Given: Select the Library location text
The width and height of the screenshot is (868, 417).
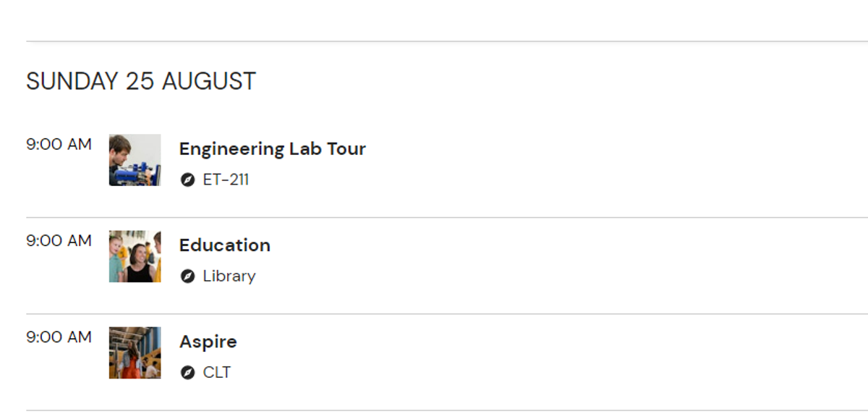Looking at the screenshot, I should click(229, 276).
